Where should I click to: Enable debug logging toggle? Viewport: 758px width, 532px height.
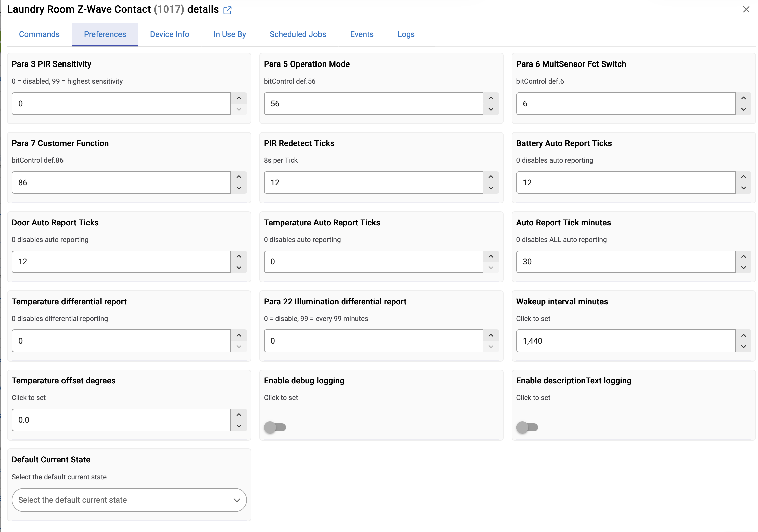[275, 427]
